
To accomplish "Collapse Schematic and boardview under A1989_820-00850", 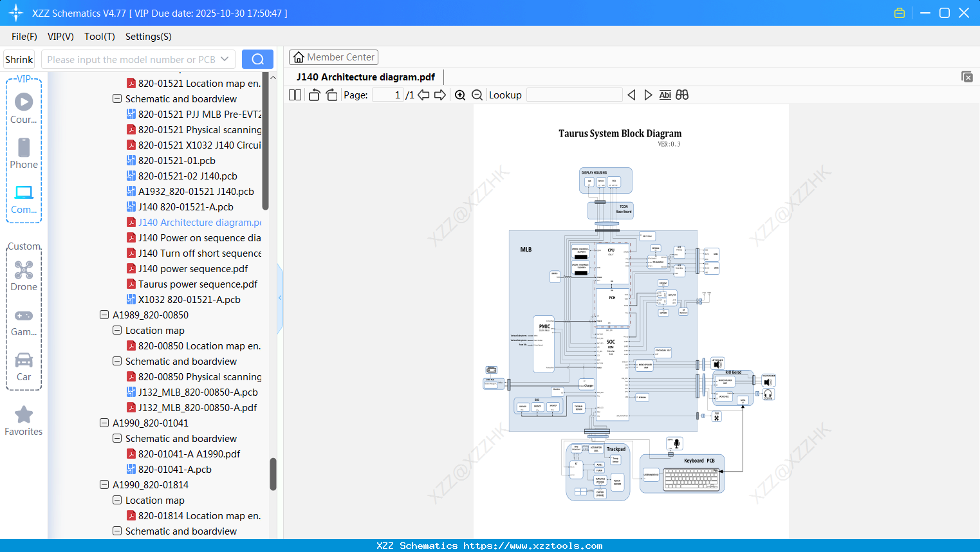I will (x=117, y=362).
